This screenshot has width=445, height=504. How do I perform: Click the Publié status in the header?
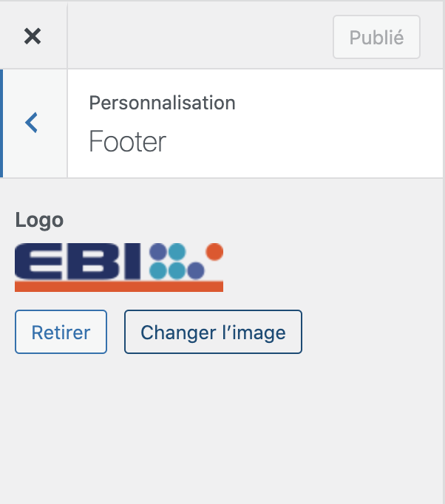click(376, 37)
